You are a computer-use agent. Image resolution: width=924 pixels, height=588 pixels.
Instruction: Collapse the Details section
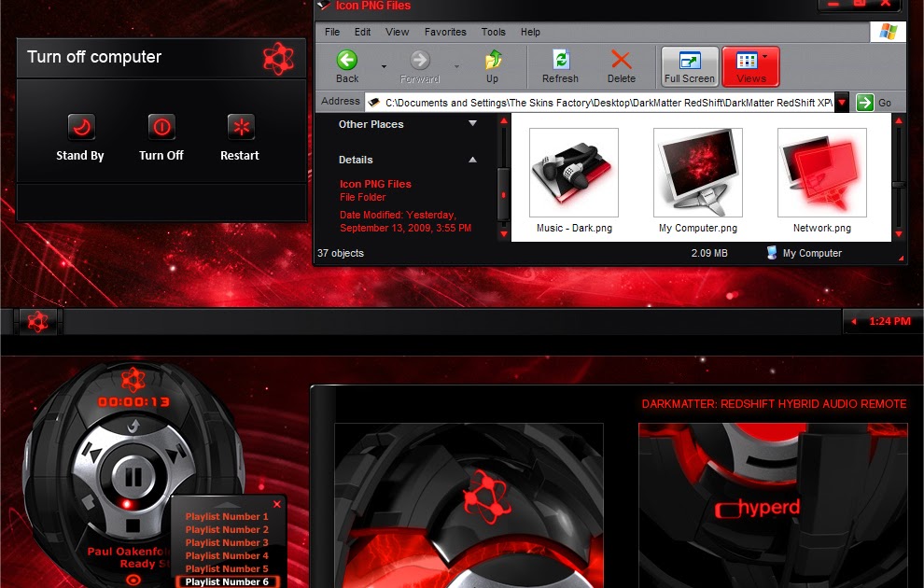(472, 160)
